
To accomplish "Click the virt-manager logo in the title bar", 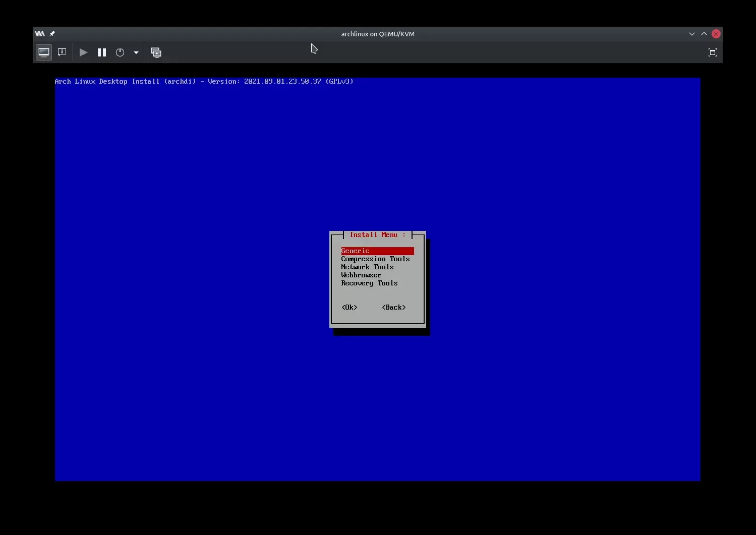I will click(40, 34).
